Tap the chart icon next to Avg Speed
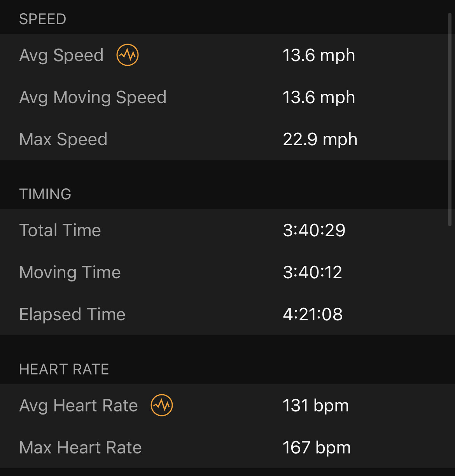 click(x=128, y=55)
